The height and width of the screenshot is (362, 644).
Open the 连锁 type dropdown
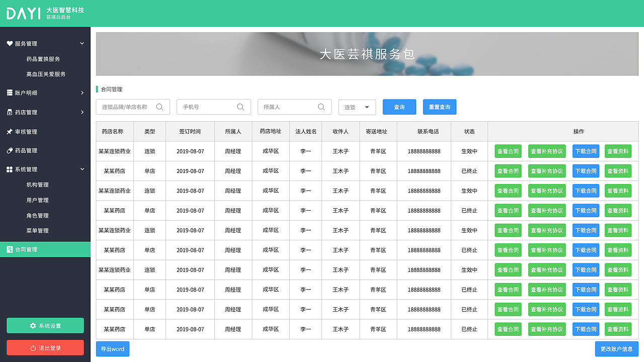(x=357, y=107)
